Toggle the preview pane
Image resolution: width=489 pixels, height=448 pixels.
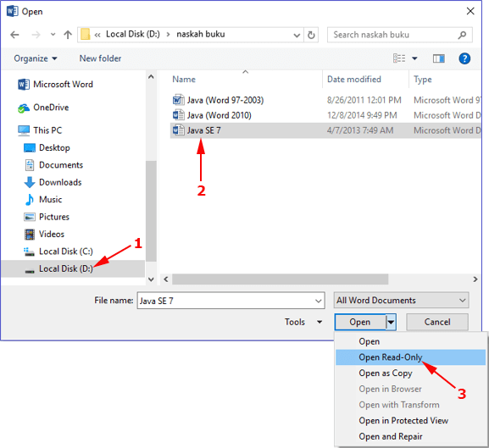click(x=439, y=58)
